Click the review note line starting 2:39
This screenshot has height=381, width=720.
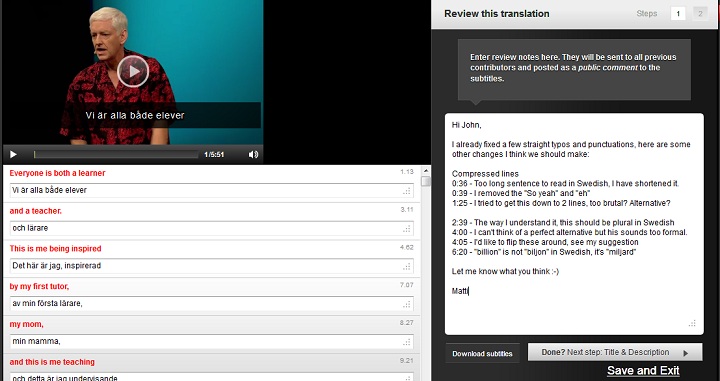pyautogui.click(x=563, y=223)
